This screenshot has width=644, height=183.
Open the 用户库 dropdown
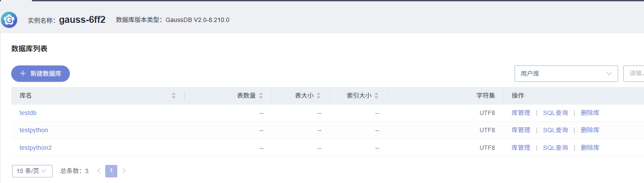[x=566, y=74]
